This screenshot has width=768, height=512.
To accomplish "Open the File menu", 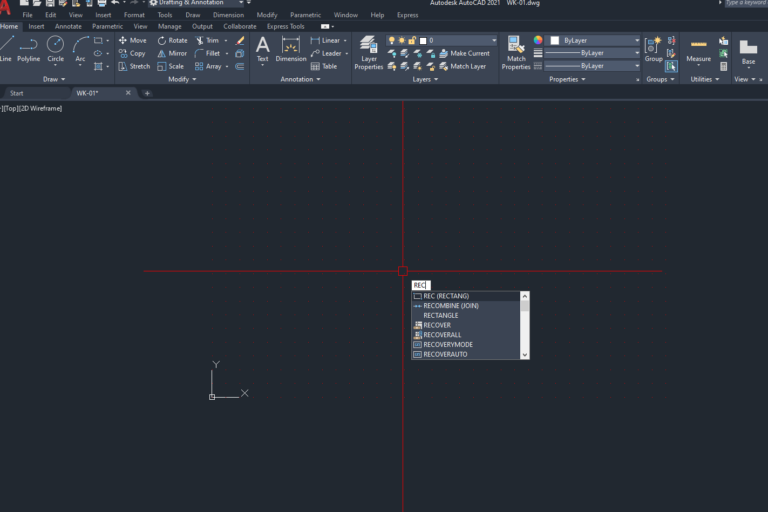I will click(x=27, y=15).
